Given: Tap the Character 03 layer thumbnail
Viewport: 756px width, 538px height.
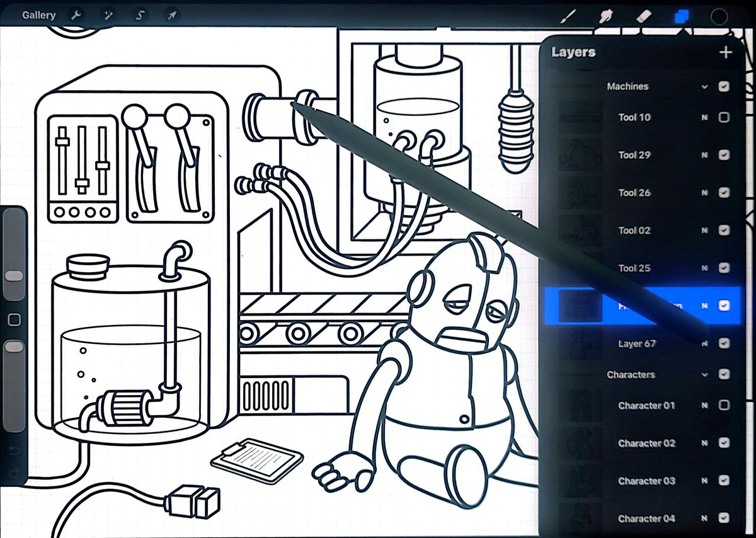Looking at the screenshot, I should (x=580, y=481).
